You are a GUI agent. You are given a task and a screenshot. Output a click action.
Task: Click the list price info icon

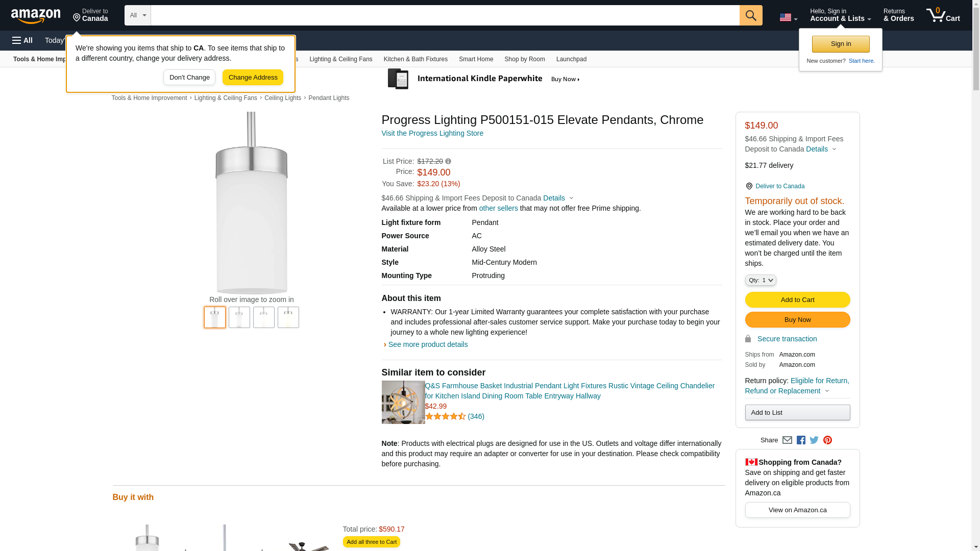[x=448, y=162]
